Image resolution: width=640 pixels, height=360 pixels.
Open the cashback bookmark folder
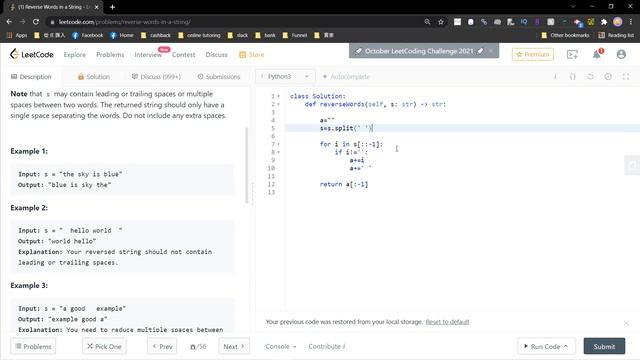pos(156,36)
